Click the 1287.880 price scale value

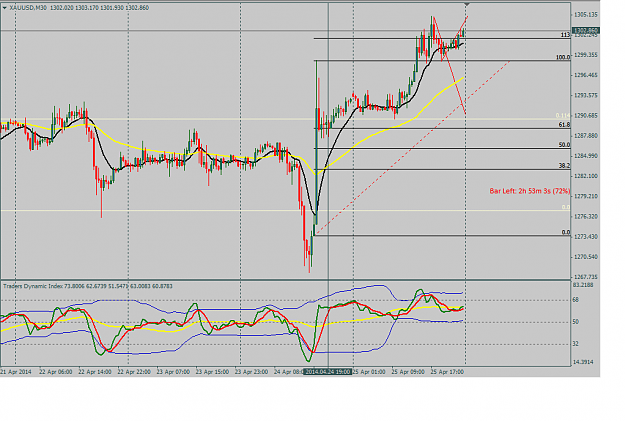click(x=586, y=136)
